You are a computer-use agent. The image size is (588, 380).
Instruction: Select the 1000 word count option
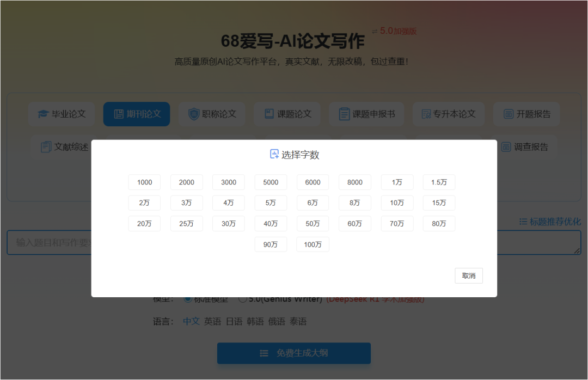click(x=144, y=182)
